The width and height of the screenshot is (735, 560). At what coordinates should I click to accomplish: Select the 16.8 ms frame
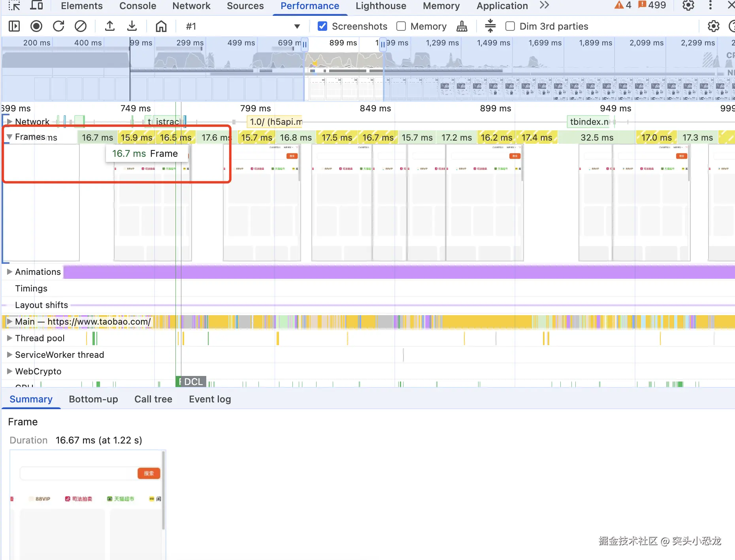296,137
